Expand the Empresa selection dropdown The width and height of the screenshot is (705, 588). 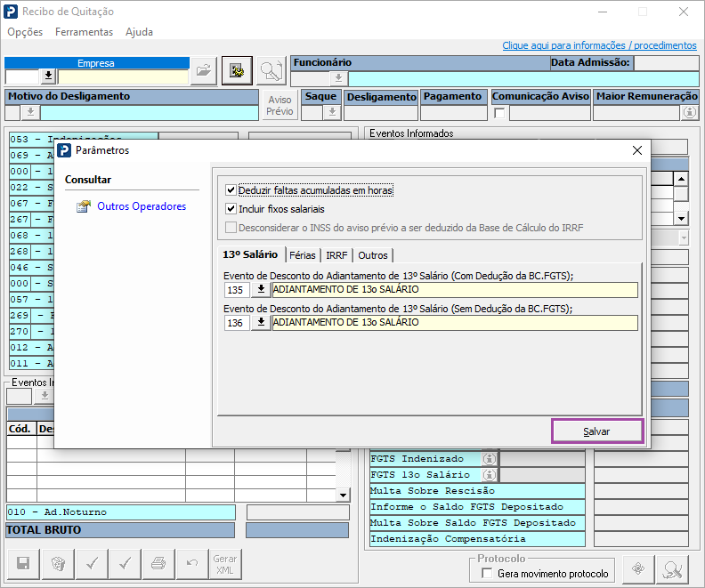(48, 77)
